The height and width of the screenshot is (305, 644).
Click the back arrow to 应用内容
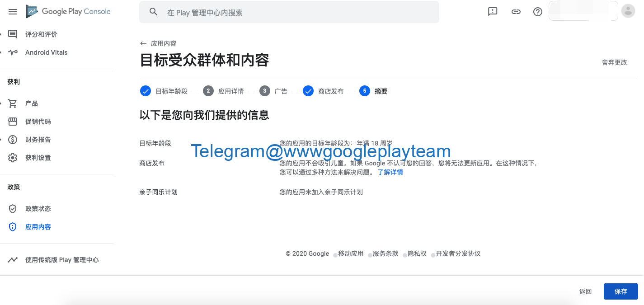pyautogui.click(x=143, y=43)
